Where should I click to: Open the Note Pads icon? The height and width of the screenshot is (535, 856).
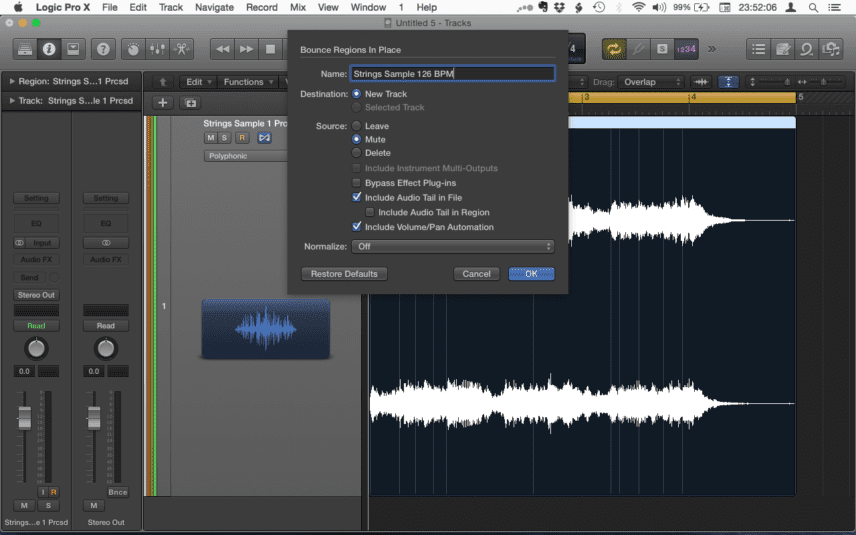[x=782, y=49]
